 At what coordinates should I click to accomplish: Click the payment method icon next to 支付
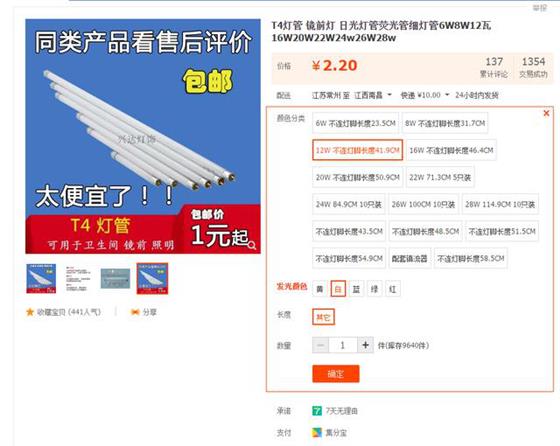[x=317, y=433]
